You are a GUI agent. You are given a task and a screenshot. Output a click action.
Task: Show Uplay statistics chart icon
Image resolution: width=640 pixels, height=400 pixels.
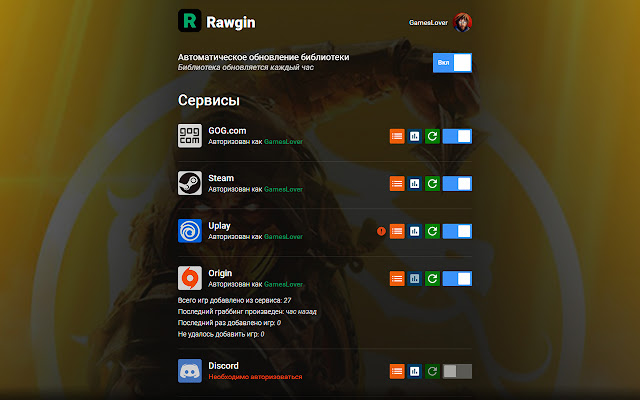click(414, 231)
